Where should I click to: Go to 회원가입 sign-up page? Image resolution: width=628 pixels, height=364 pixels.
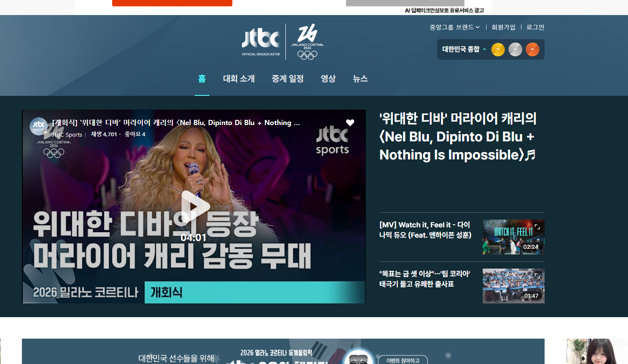503,27
